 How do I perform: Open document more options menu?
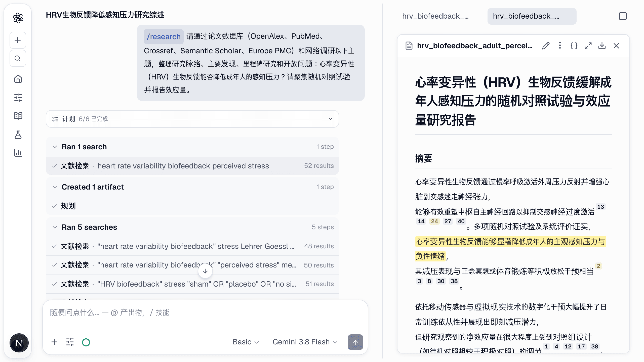pos(560,46)
